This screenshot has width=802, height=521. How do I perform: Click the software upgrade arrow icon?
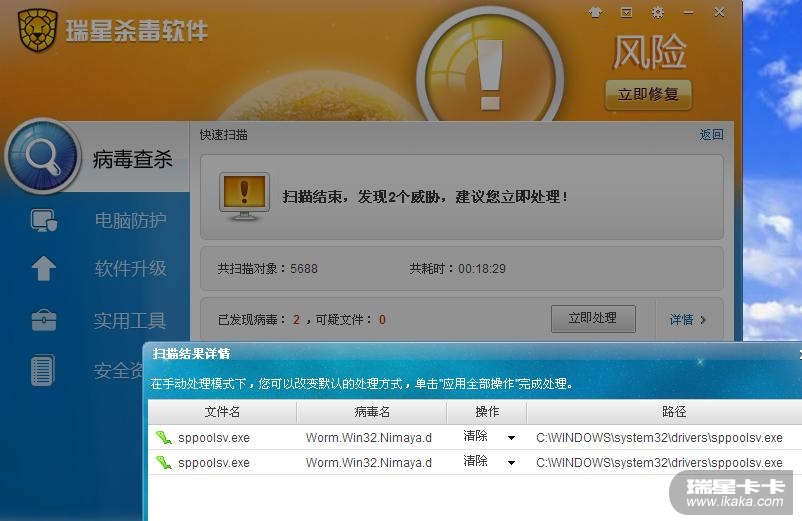(44, 268)
